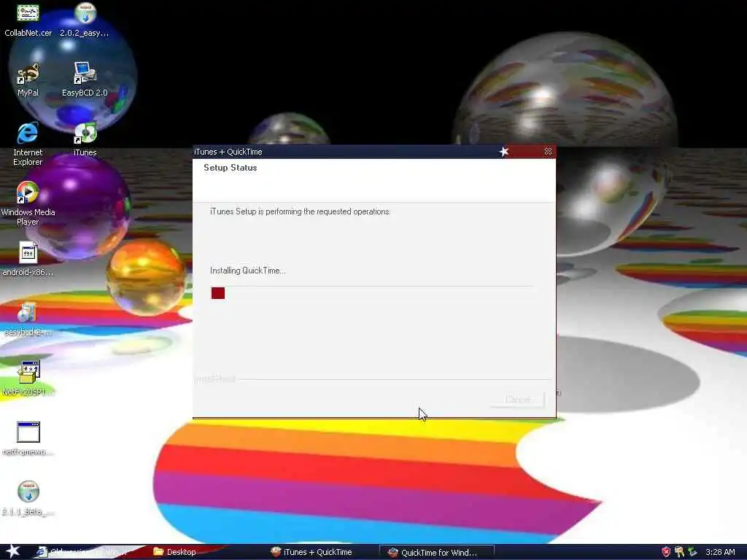
Task: Close the iTunes + QuickTime installer window
Action: (x=548, y=152)
